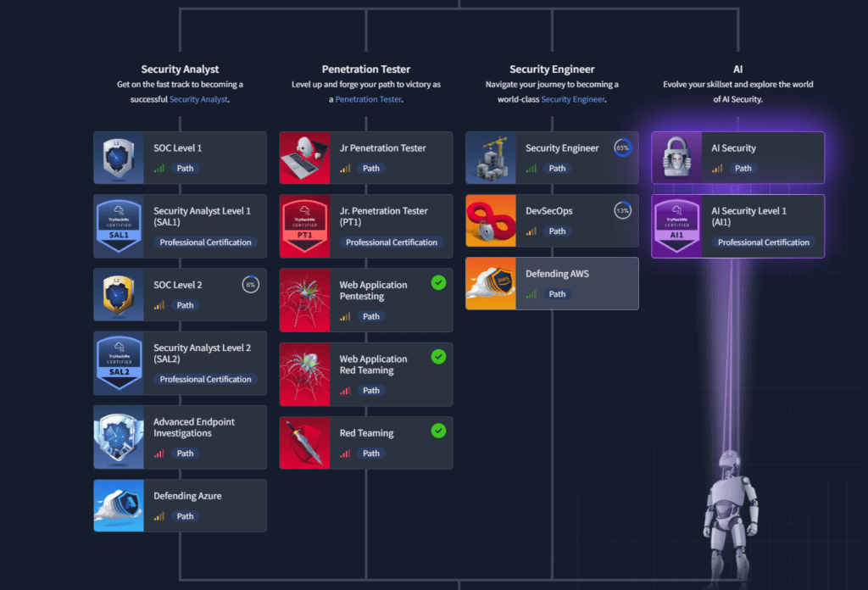Open Advanced Endpoint Investigations shield icon
This screenshot has width=868, height=590.
click(x=119, y=437)
